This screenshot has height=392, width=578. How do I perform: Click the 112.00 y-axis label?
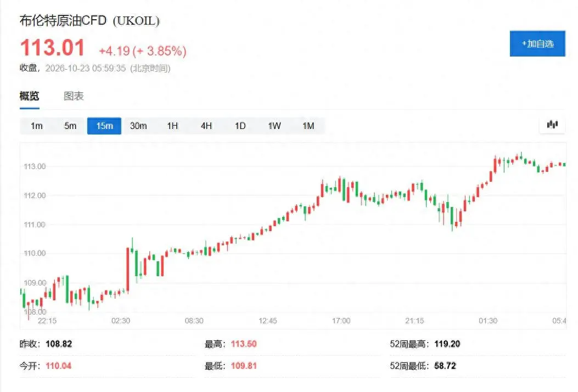[35, 195]
